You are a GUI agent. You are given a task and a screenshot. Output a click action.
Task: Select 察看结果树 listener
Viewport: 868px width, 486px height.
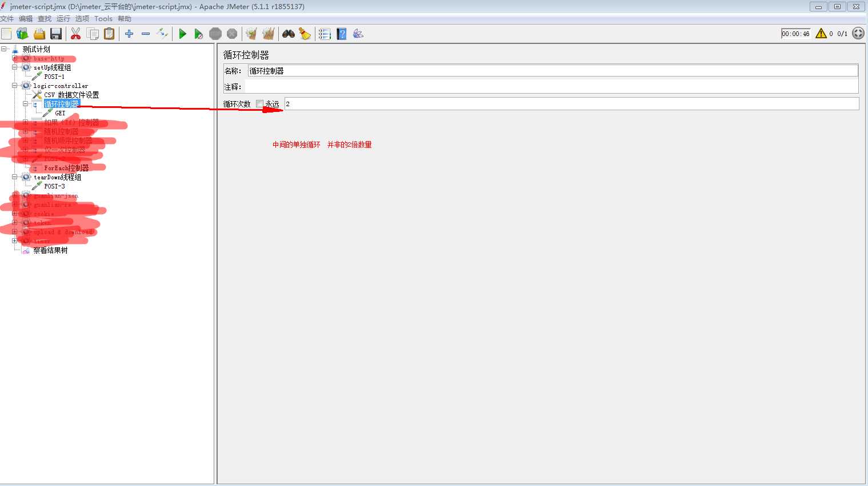[x=50, y=250]
